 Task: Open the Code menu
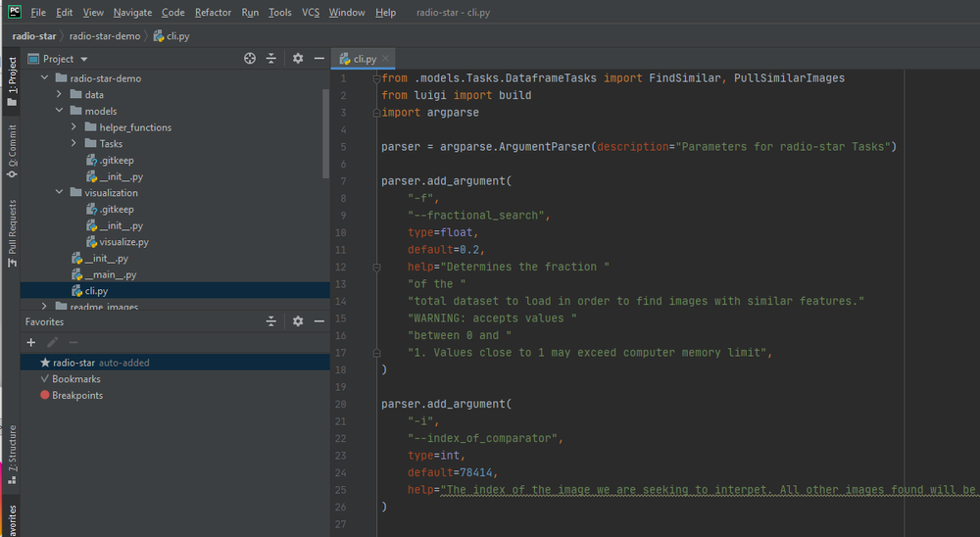coord(173,13)
